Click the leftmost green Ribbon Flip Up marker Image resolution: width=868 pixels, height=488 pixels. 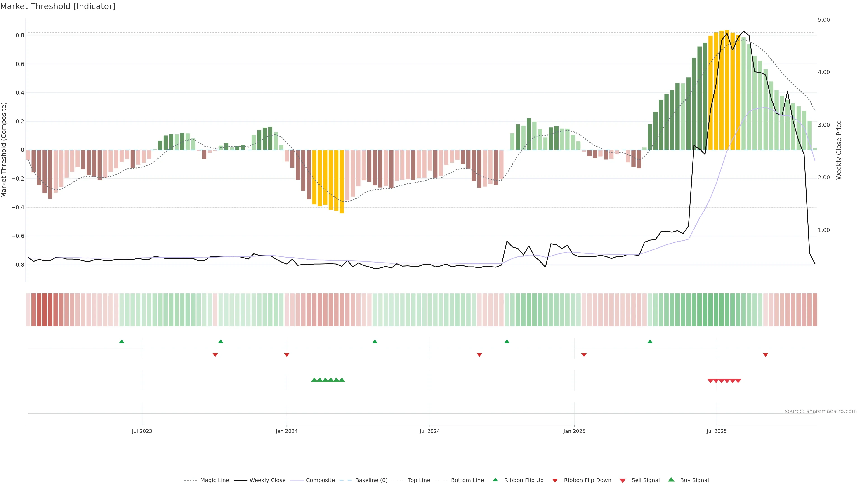(x=122, y=342)
